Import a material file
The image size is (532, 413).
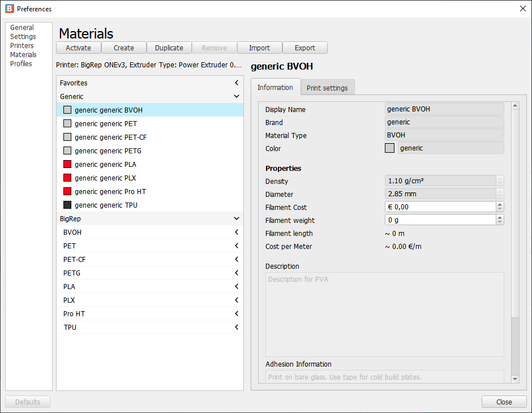point(260,48)
